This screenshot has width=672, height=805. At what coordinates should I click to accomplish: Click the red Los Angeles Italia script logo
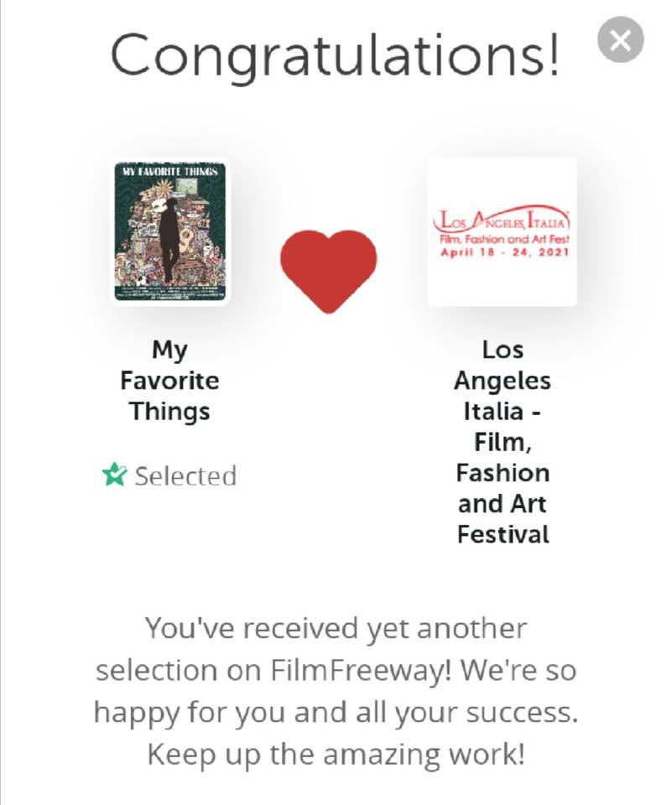502,221
